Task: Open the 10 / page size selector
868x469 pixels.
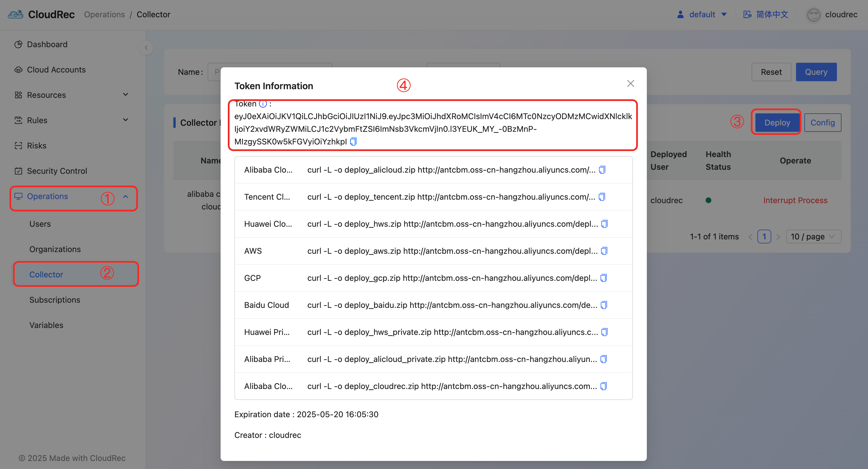Action: (x=813, y=237)
